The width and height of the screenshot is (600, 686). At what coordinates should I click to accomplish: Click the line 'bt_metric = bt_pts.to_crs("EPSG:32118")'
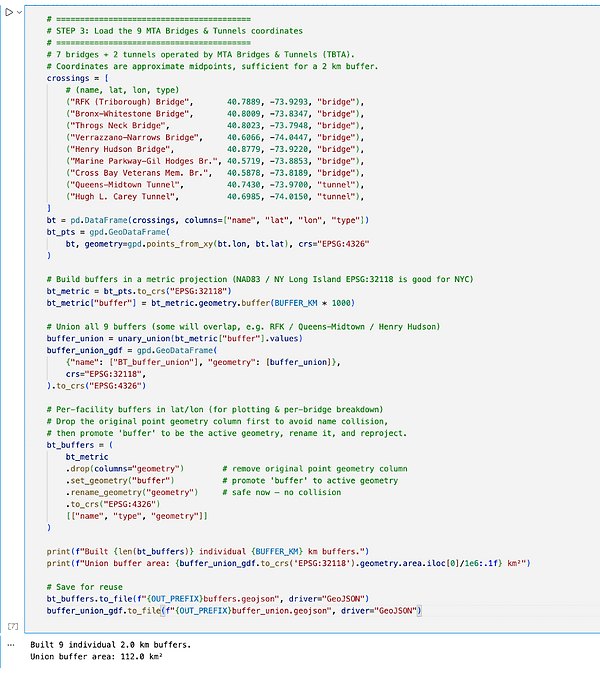click(139, 291)
